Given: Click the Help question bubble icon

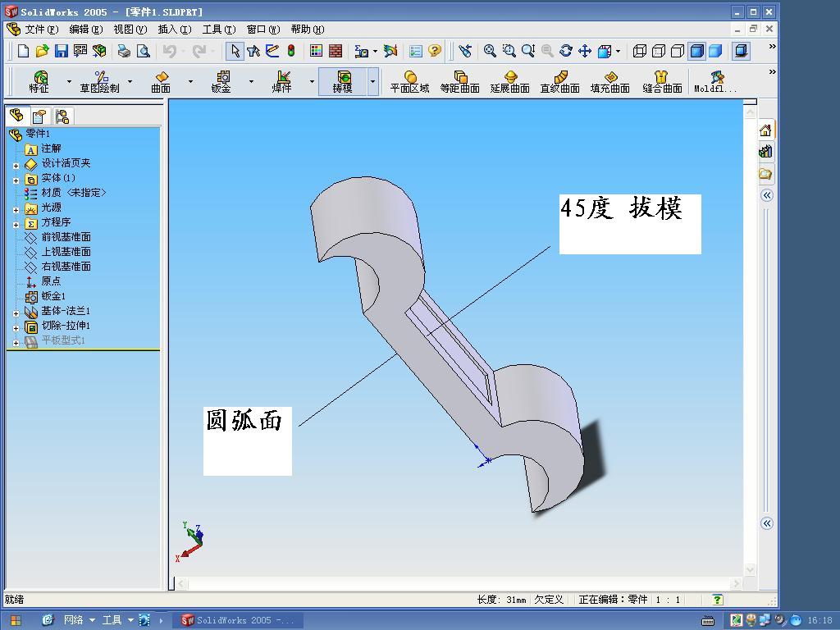Looking at the screenshot, I should click(435, 51).
